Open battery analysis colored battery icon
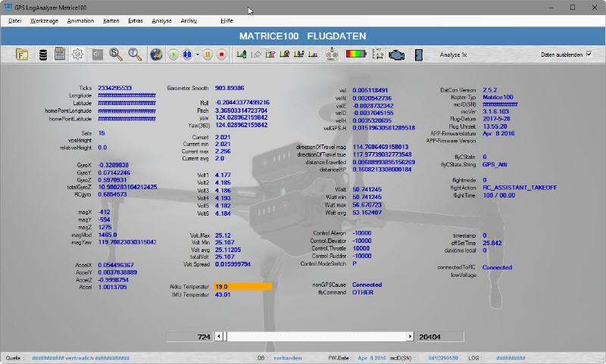 pyautogui.click(x=356, y=54)
